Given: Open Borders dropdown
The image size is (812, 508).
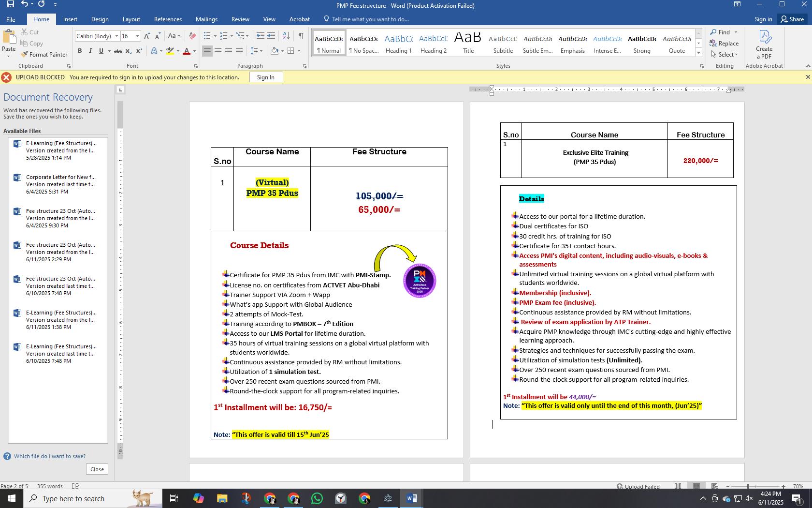Looking at the screenshot, I should [x=299, y=51].
